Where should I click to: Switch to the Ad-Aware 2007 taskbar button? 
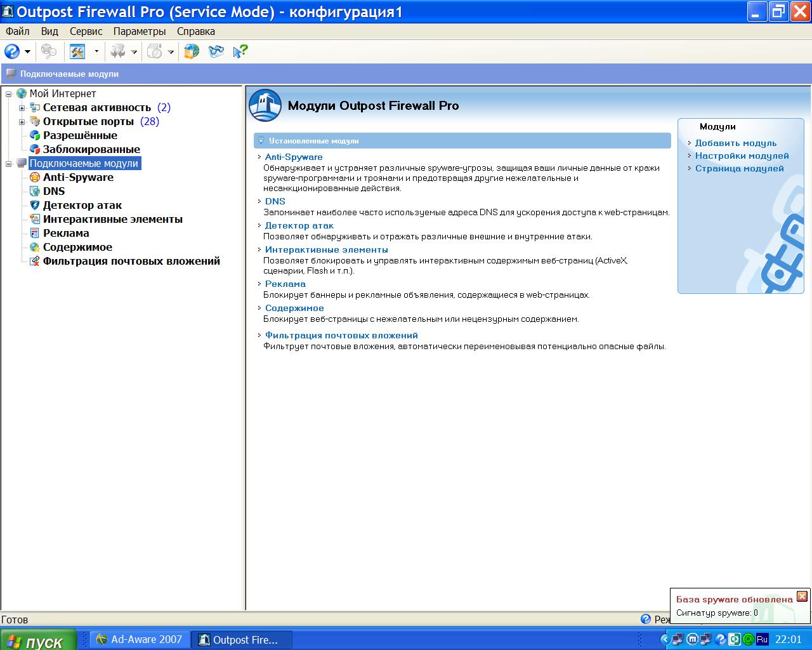click(140, 640)
